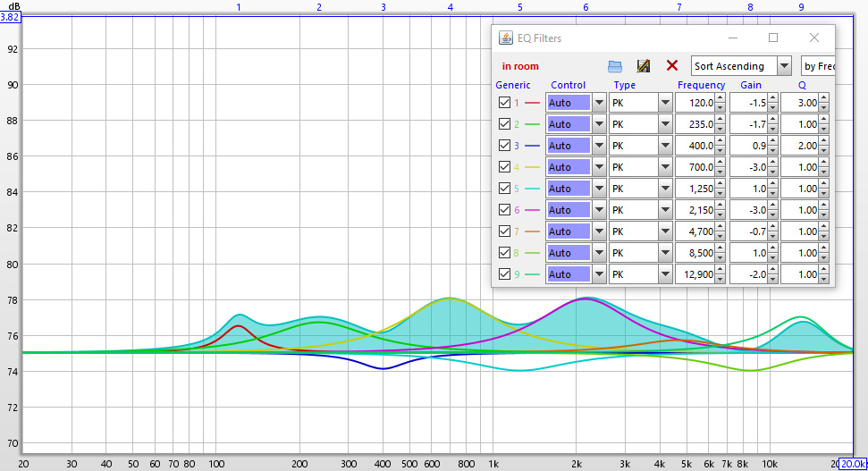Viewport: 868px width, 471px height.
Task: Uncheck filter 2 enable checkbox
Action: coord(504,124)
